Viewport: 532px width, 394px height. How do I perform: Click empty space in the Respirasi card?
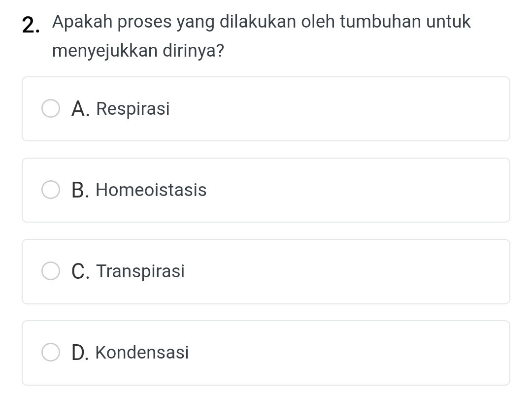[x=345, y=109]
